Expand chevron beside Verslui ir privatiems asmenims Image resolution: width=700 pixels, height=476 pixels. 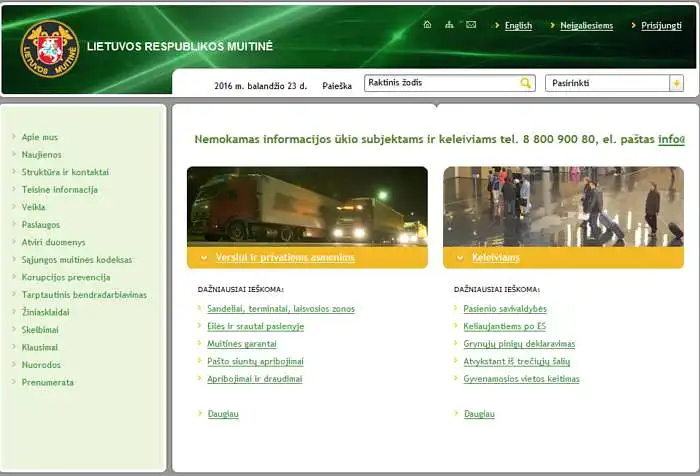204,258
